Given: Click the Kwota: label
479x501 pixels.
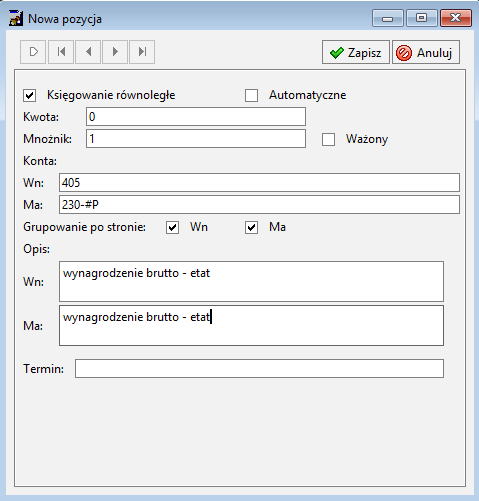Looking at the screenshot, I should [41, 117].
